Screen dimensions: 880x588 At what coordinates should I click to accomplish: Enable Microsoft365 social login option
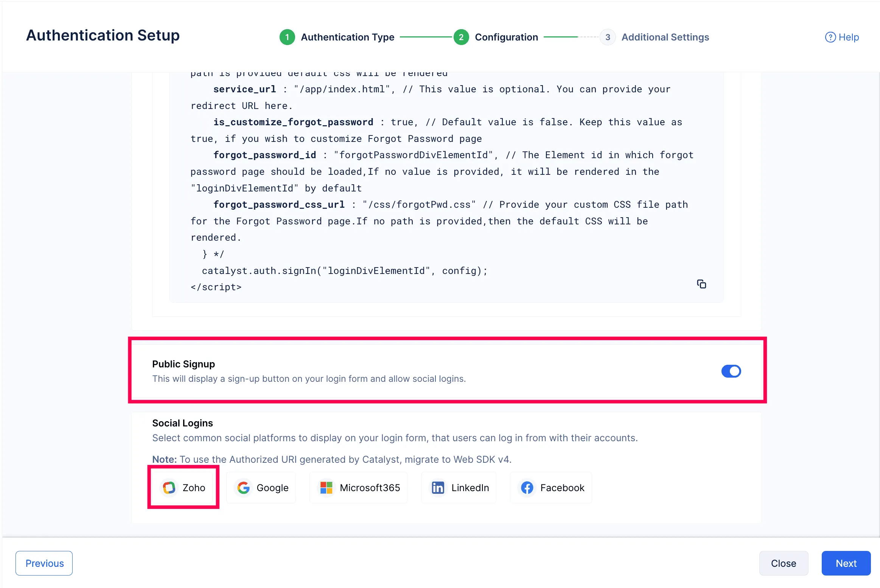359,488
